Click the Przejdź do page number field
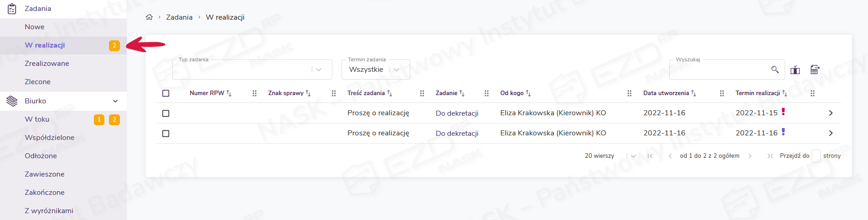 (x=816, y=156)
